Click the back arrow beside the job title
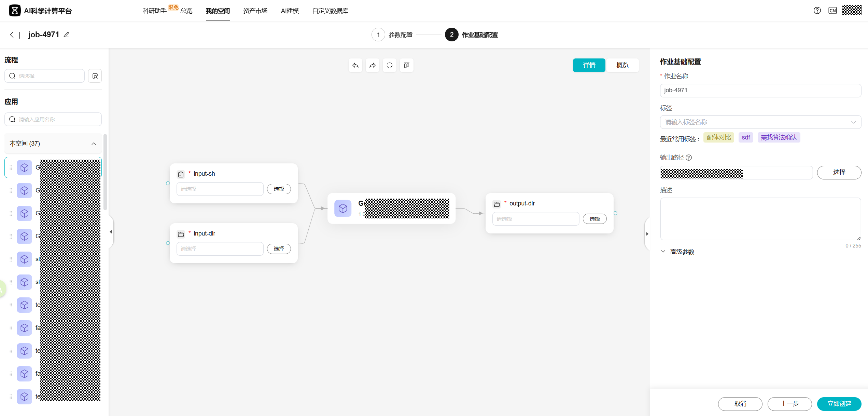 12,35
